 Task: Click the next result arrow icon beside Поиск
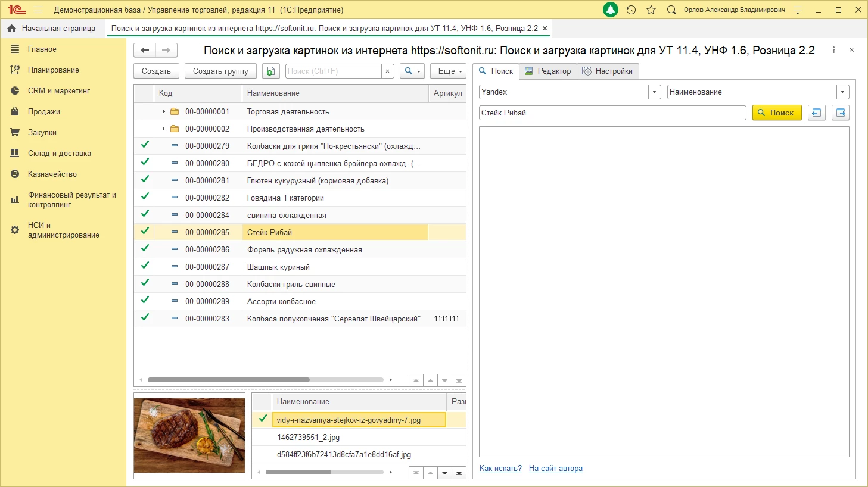841,113
